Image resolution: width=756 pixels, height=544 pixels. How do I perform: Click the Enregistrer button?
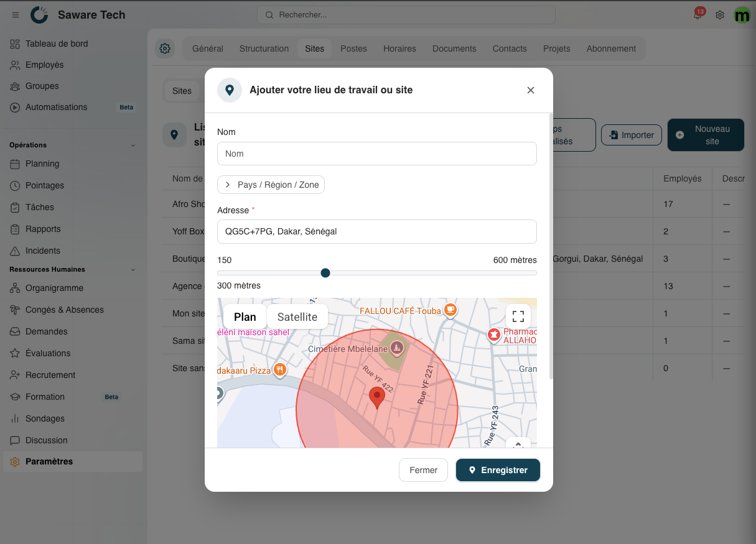pyautogui.click(x=498, y=470)
